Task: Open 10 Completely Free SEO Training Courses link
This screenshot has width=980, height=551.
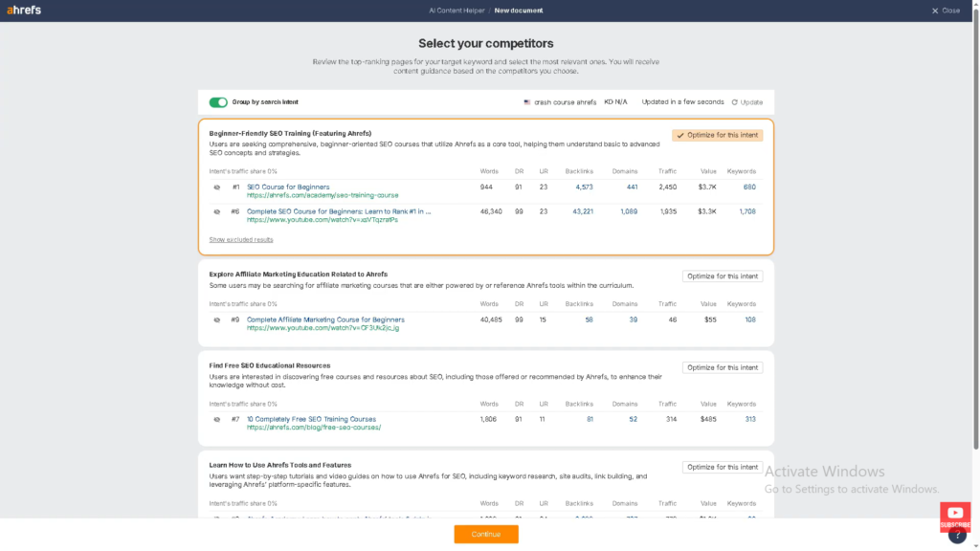Action: click(x=311, y=419)
